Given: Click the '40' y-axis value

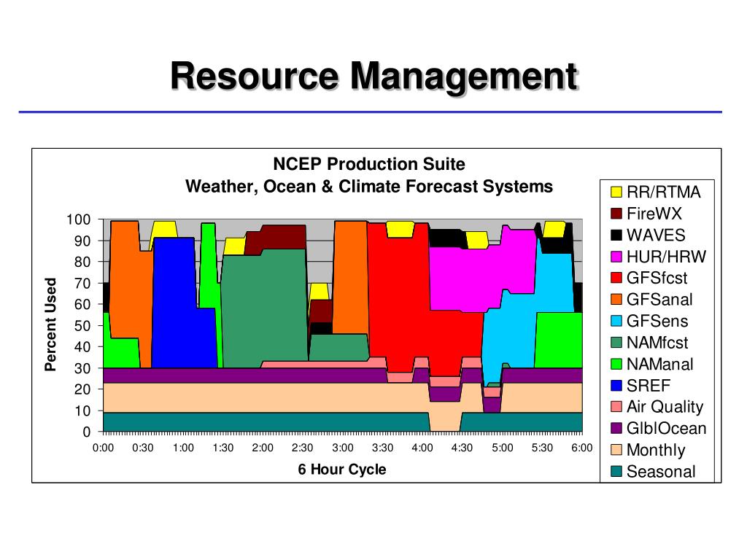Looking at the screenshot, I should click(82, 346).
